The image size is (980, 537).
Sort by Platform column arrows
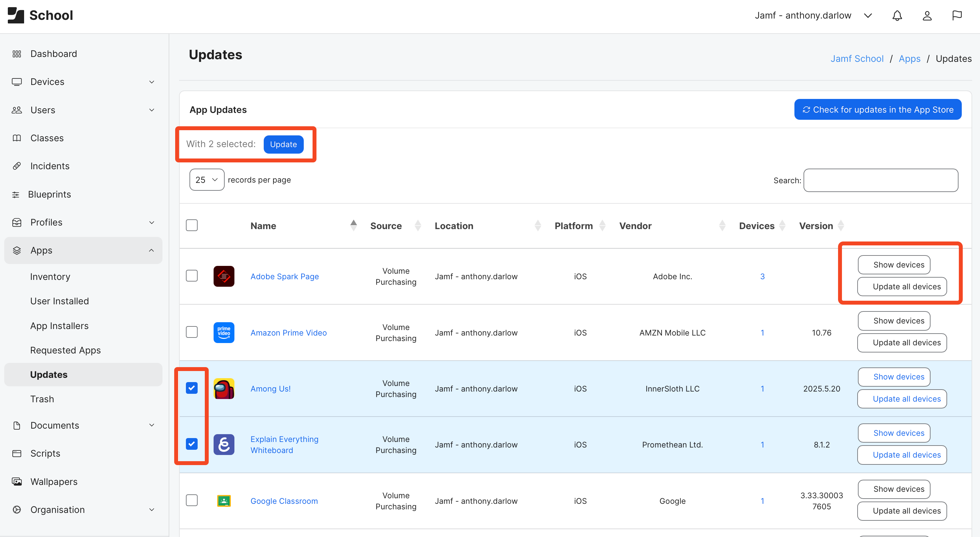(602, 226)
